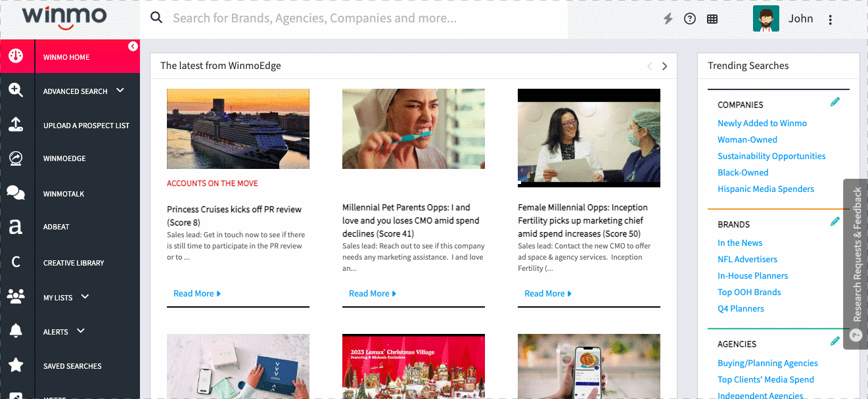Open Creative Library from the sidebar
868x399 pixels.
[74, 263]
